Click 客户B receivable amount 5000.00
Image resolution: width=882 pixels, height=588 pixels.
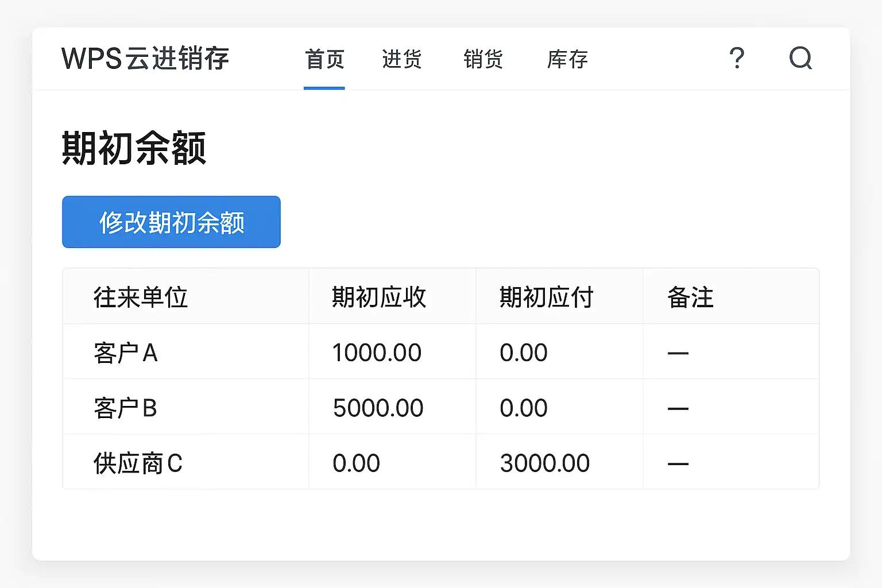coord(378,408)
